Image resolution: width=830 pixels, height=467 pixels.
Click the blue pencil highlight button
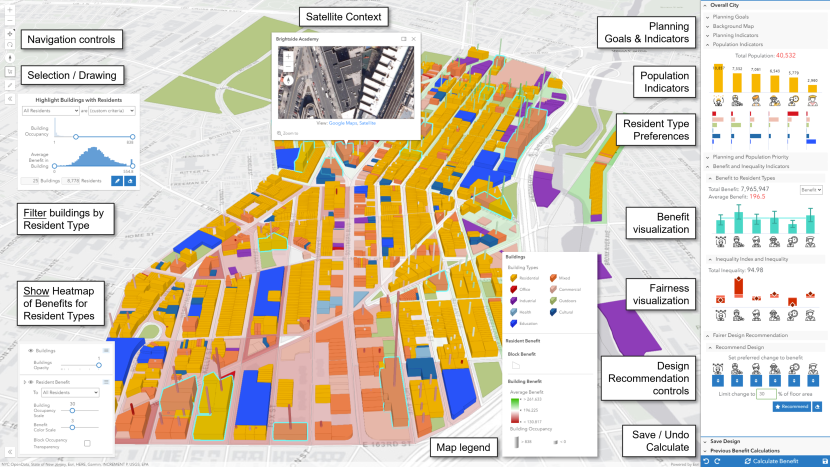tap(117, 181)
